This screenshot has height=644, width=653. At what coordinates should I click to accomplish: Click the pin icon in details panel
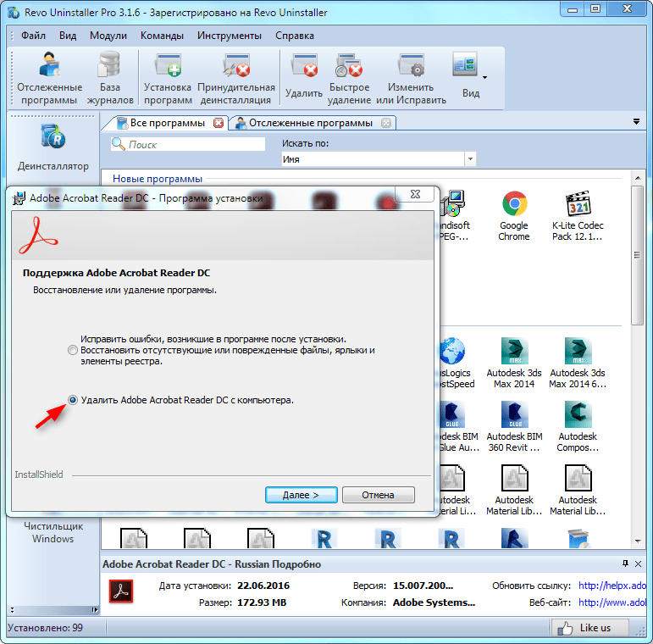[625, 563]
